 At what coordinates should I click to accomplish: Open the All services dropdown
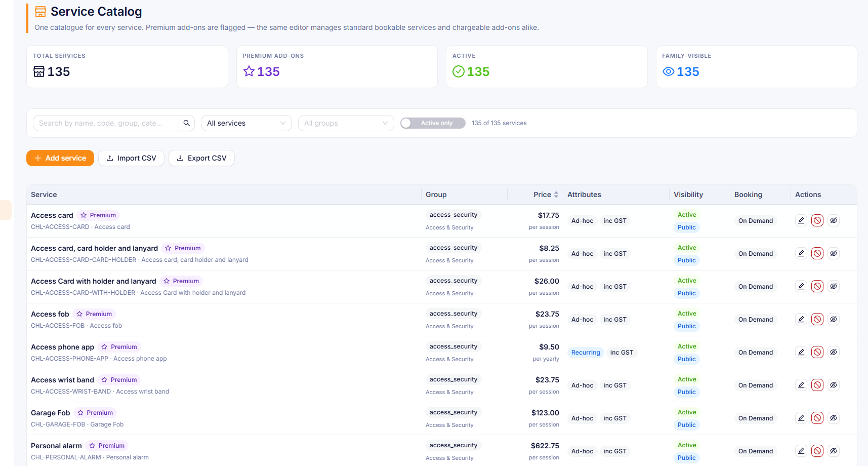[x=246, y=123]
